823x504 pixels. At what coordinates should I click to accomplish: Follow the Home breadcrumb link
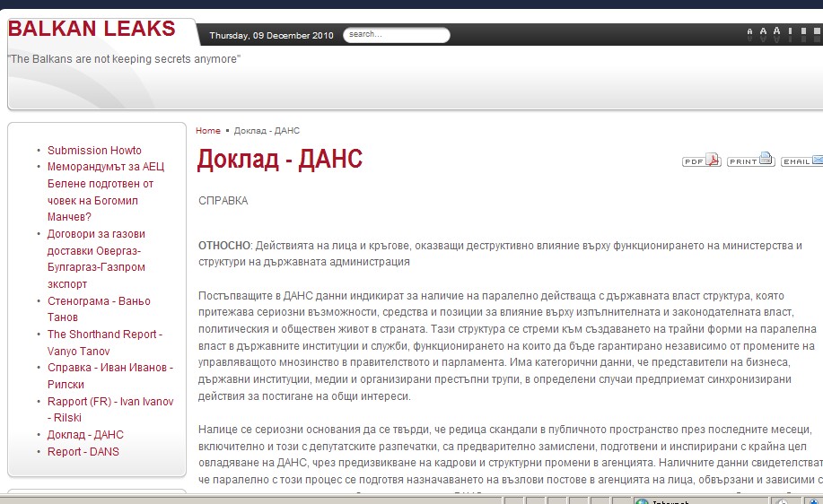[208, 131]
